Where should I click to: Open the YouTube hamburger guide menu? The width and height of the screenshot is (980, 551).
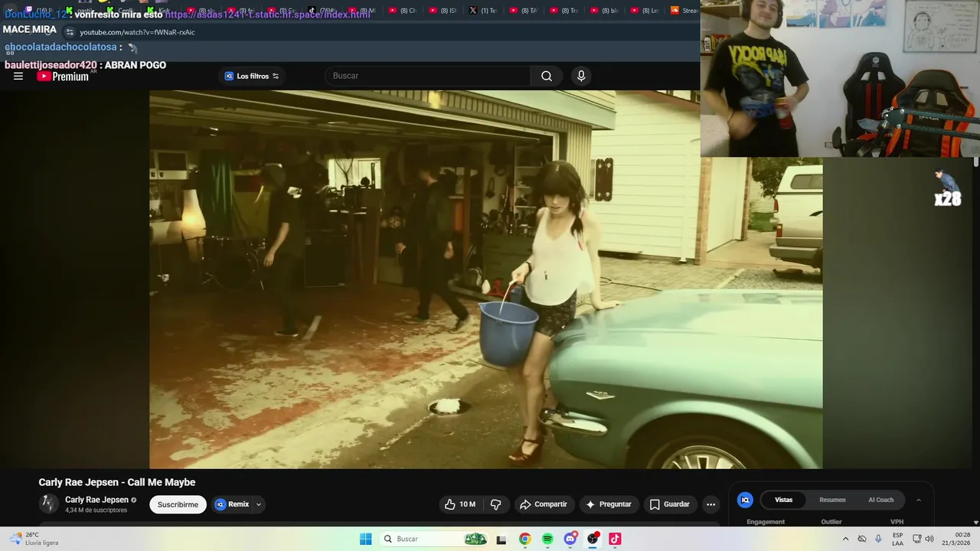click(x=18, y=76)
